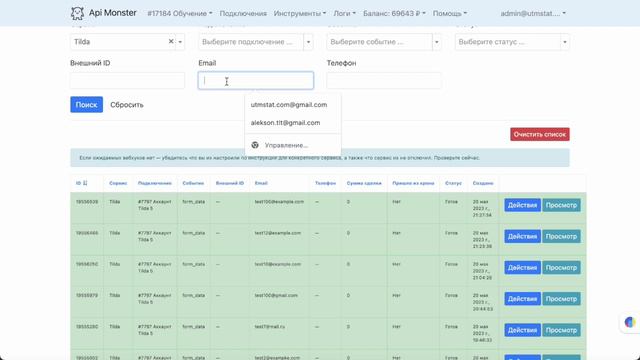This screenshot has height=360, width=640.
Task: Click the Chrome icon beside Управление
Action: [x=255, y=145]
